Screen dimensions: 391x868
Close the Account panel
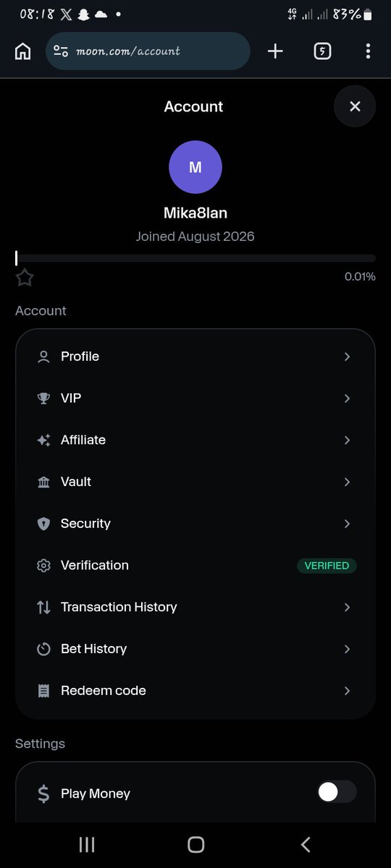click(355, 106)
